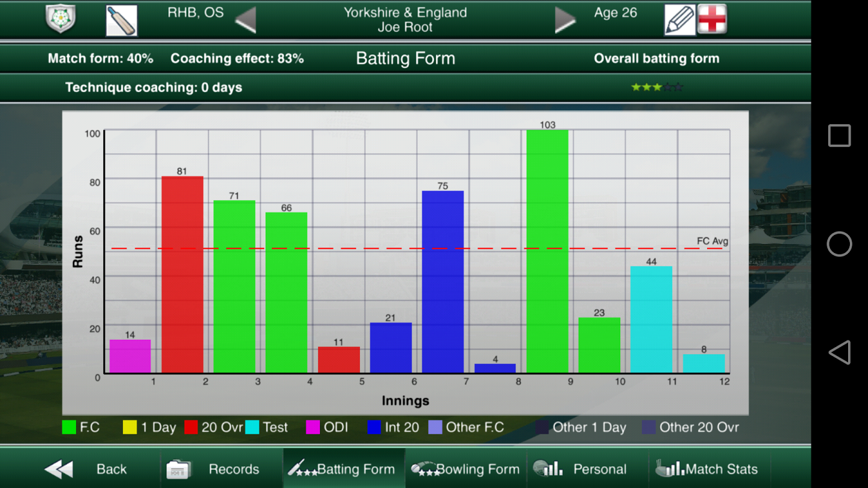Tap the Overall batting form label
This screenshot has width=868, height=488.
pos(656,58)
